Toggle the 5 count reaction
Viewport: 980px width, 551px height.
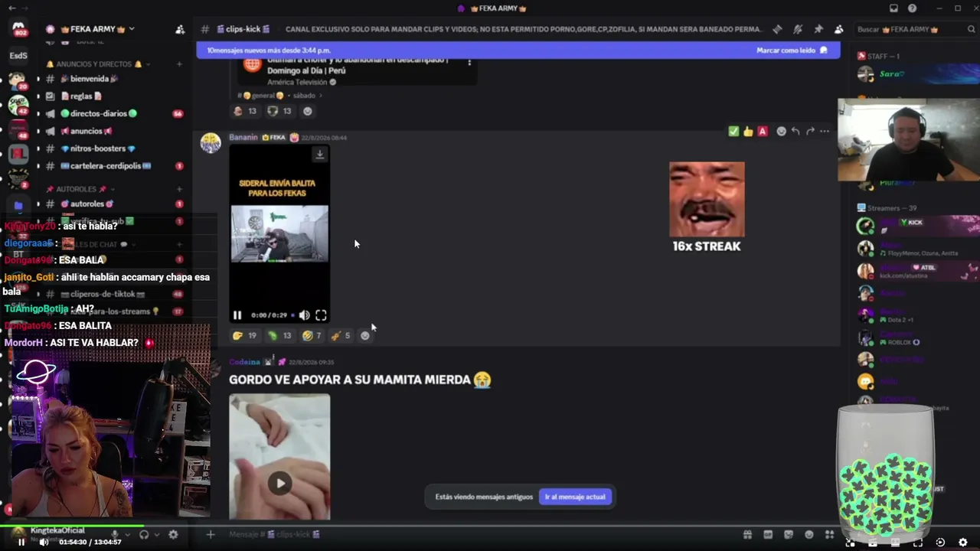click(341, 335)
